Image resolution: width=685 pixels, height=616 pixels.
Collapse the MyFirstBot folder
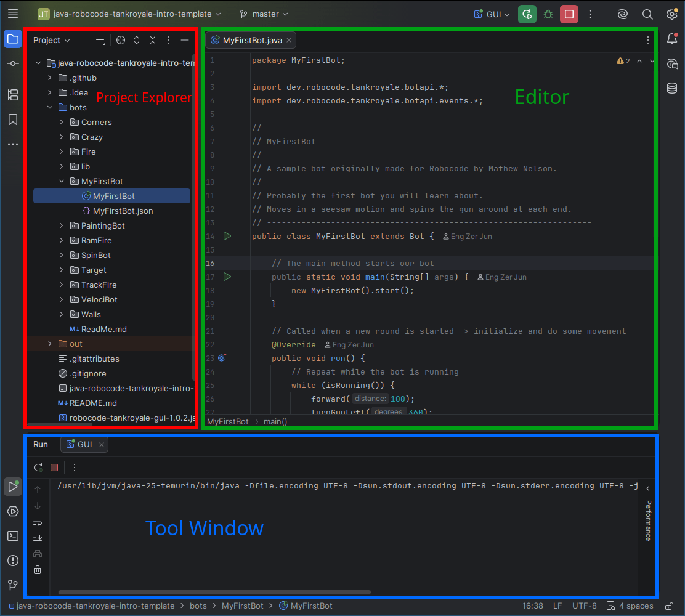62,181
